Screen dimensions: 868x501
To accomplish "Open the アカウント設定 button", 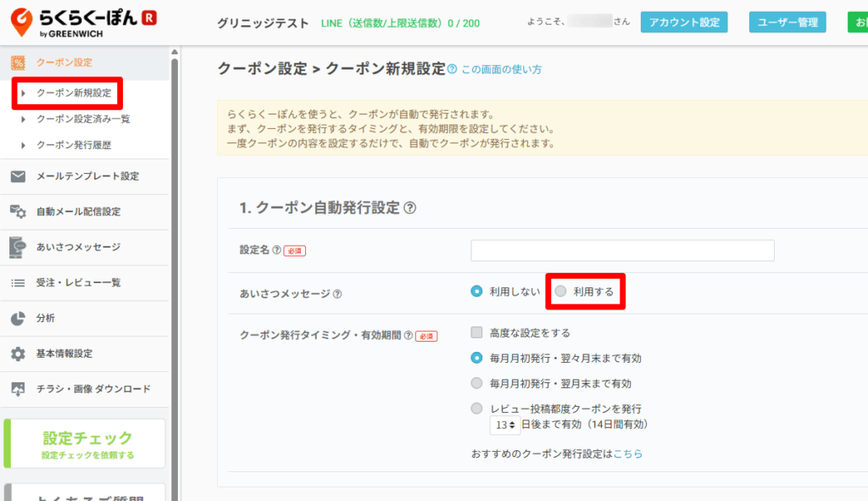I will 683,23.
